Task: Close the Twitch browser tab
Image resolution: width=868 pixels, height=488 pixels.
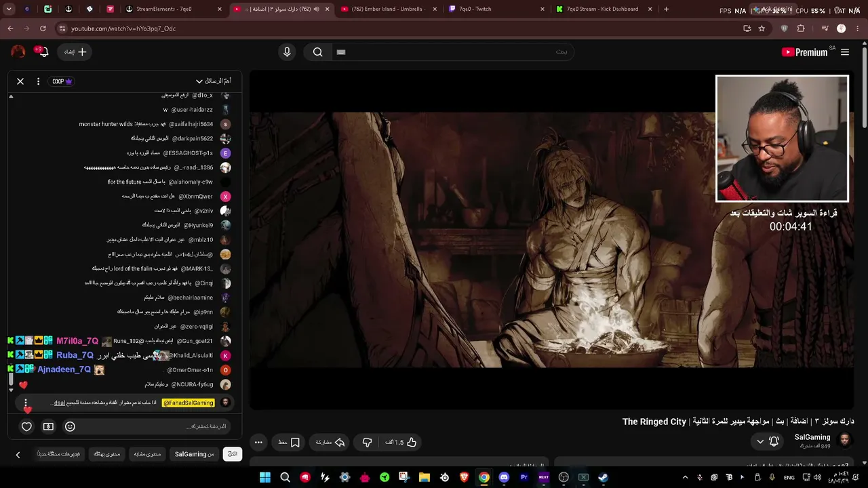Action: (542, 9)
